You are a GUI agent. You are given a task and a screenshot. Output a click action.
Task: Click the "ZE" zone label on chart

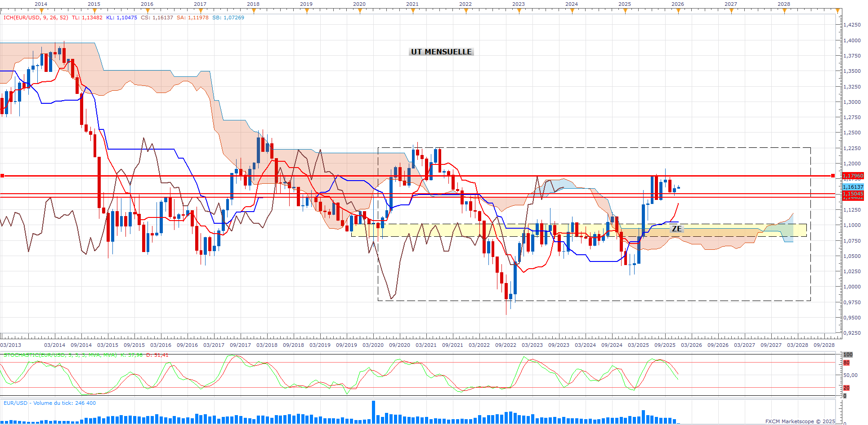point(676,229)
